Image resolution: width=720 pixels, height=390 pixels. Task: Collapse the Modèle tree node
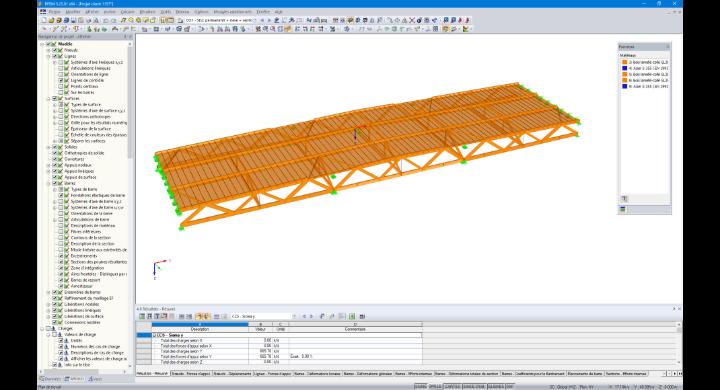tap(42, 44)
